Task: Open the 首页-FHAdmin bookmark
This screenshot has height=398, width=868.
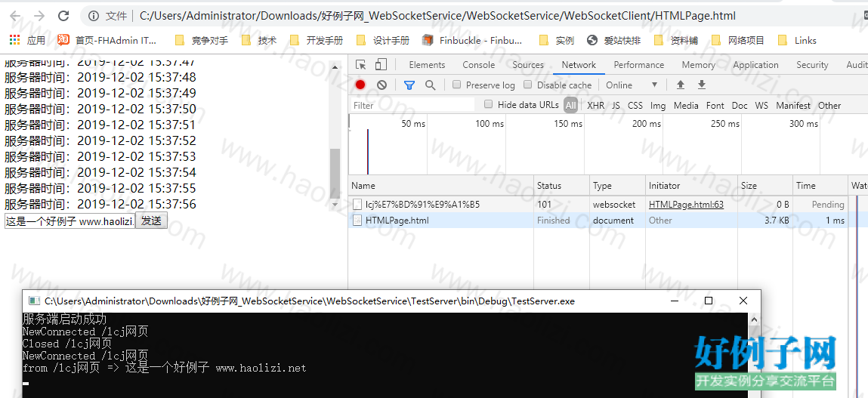Action: (x=107, y=41)
